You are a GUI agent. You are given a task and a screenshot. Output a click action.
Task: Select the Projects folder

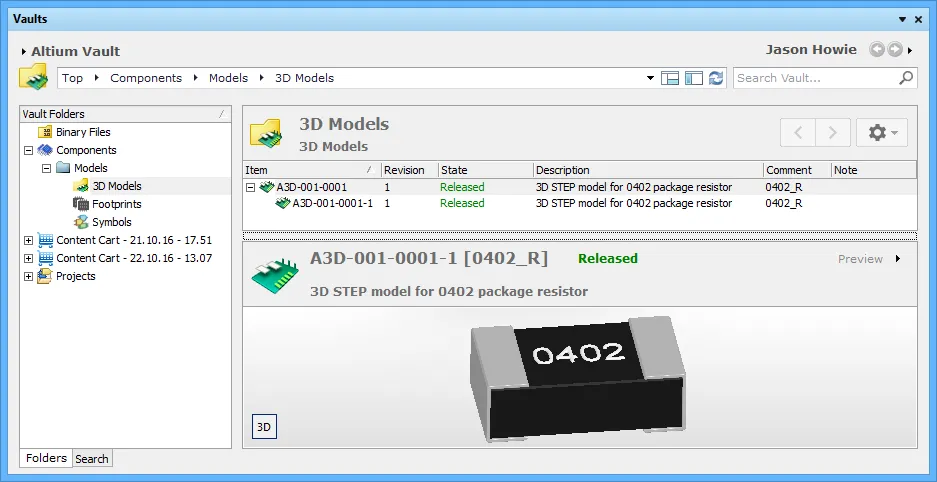[x=75, y=276]
